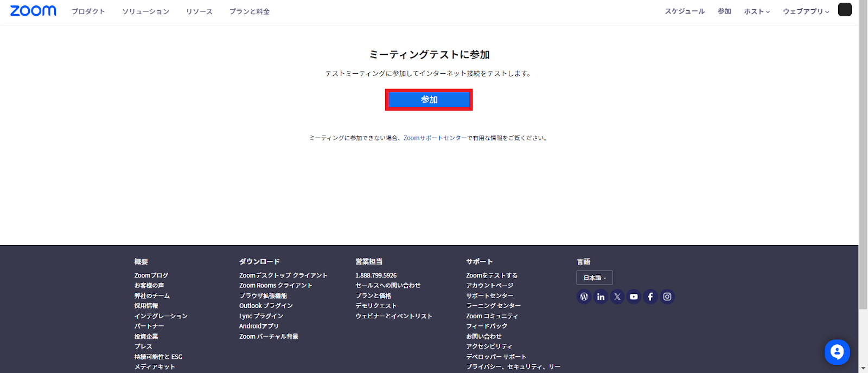Open Zoom コミュニティ footer link
This screenshot has width=868, height=373.
[x=492, y=316]
